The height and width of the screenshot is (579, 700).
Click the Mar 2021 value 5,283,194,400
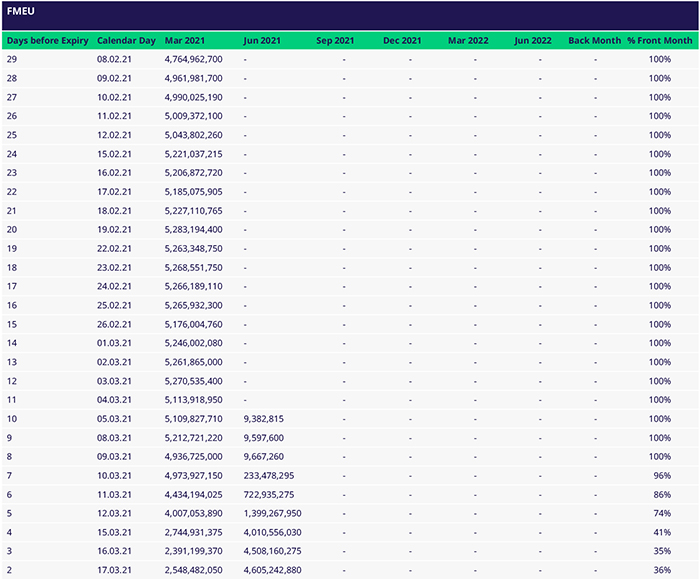pos(193,230)
